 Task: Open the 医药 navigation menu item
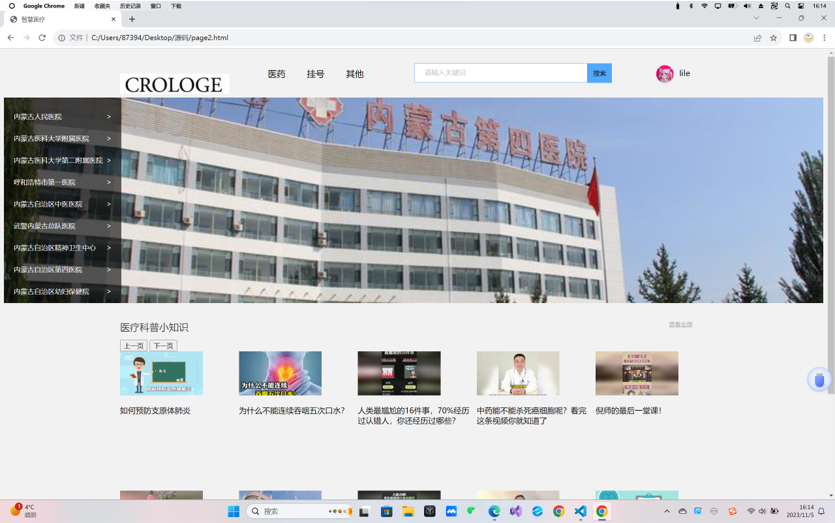pos(276,74)
